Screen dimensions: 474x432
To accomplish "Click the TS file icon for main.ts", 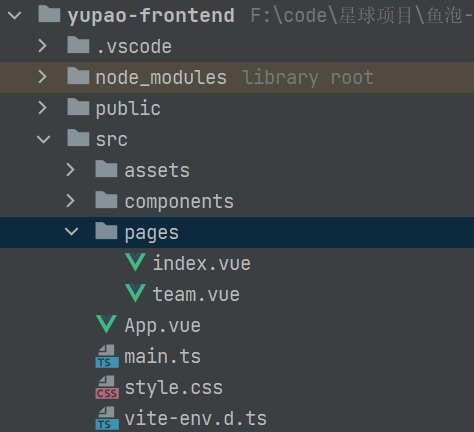I will click(107, 356).
